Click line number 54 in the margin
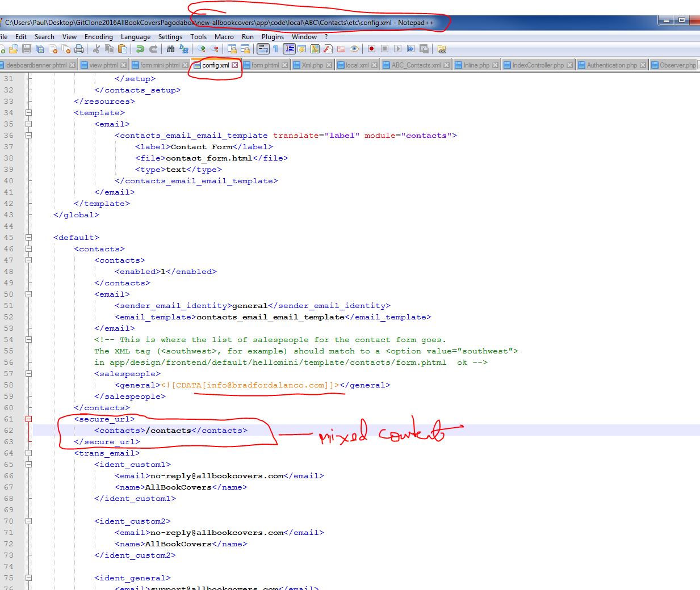Image resolution: width=700 pixels, height=590 pixels. point(9,340)
